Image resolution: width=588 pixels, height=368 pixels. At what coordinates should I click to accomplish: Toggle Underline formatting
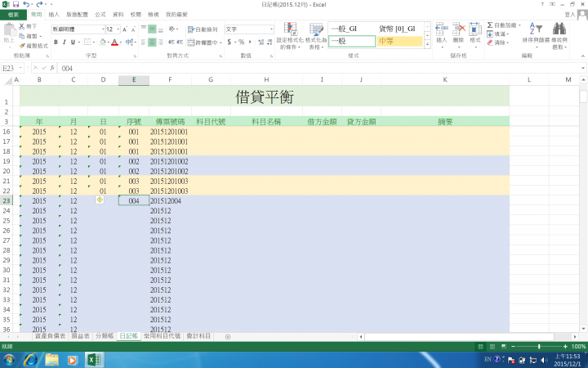coord(73,42)
